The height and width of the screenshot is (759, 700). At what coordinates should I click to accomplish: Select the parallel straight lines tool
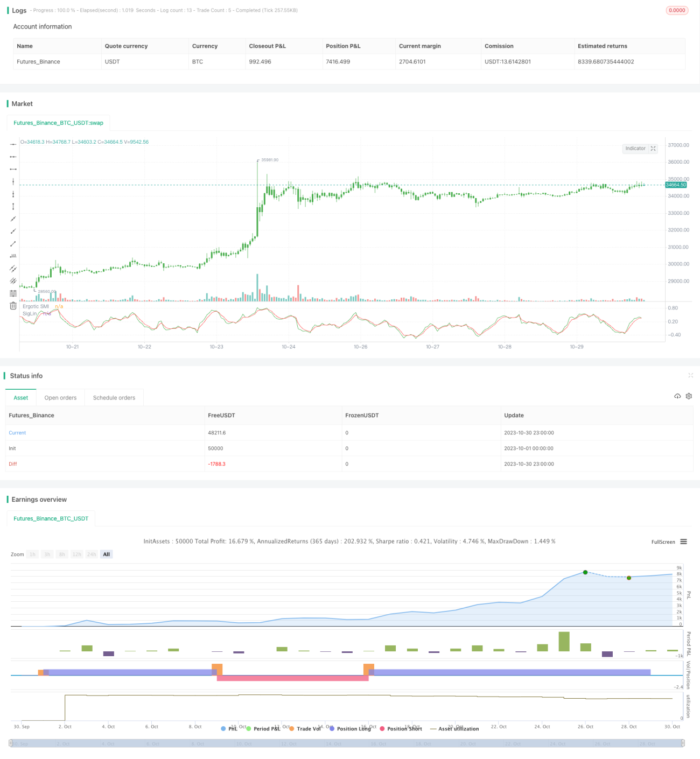(13, 281)
